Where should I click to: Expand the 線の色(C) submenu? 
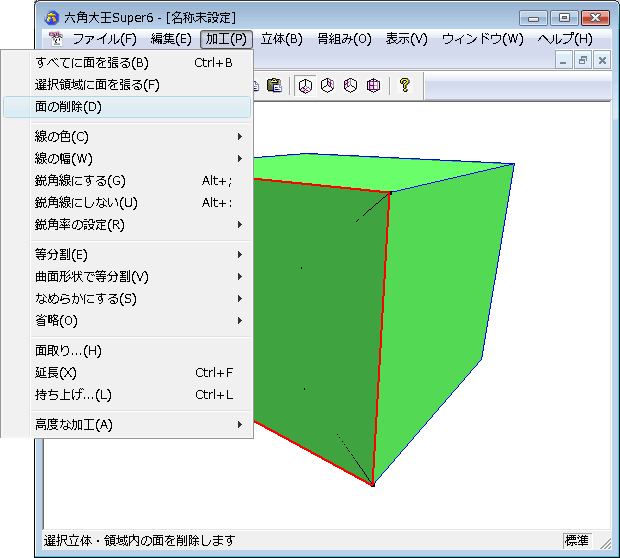click(x=127, y=136)
